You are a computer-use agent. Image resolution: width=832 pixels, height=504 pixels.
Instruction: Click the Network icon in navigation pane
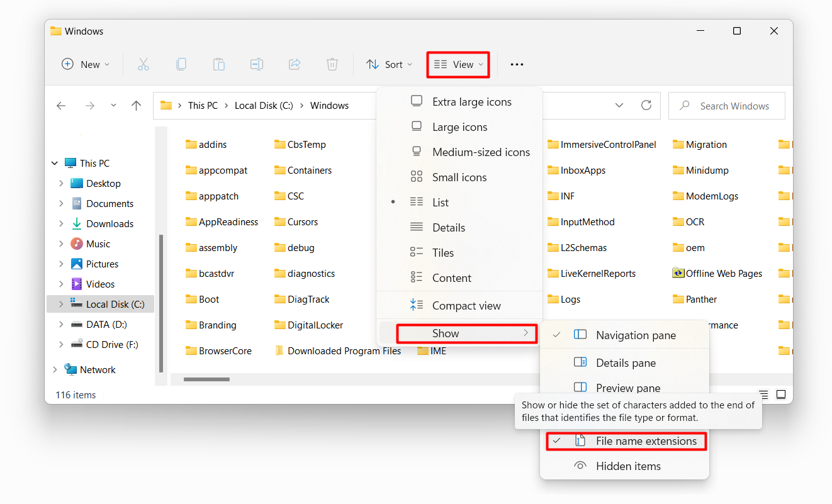(70, 369)
